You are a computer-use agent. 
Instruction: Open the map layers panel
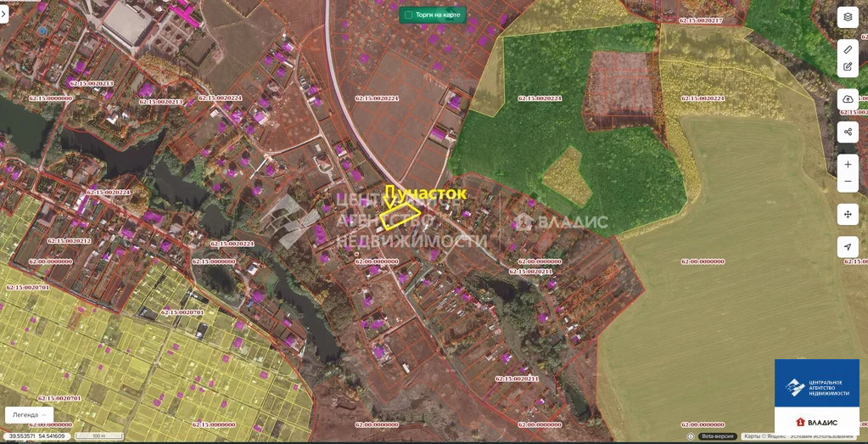click(847, 17)
